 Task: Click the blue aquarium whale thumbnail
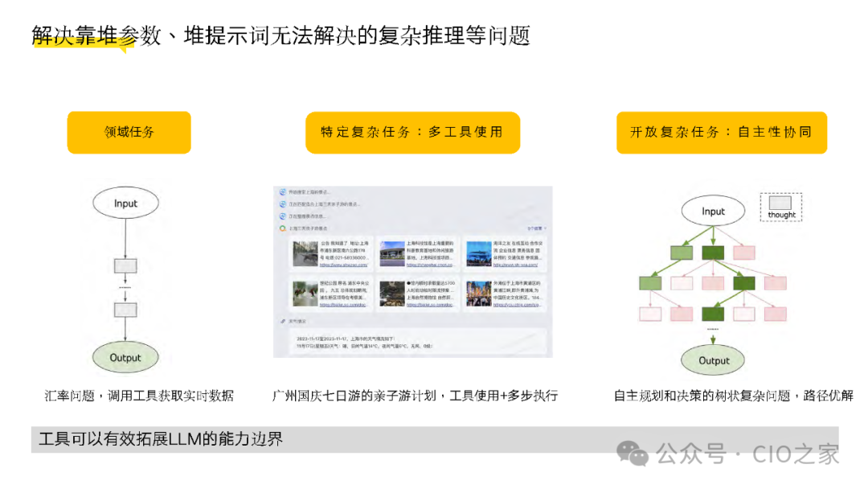(x=479, y=254)
